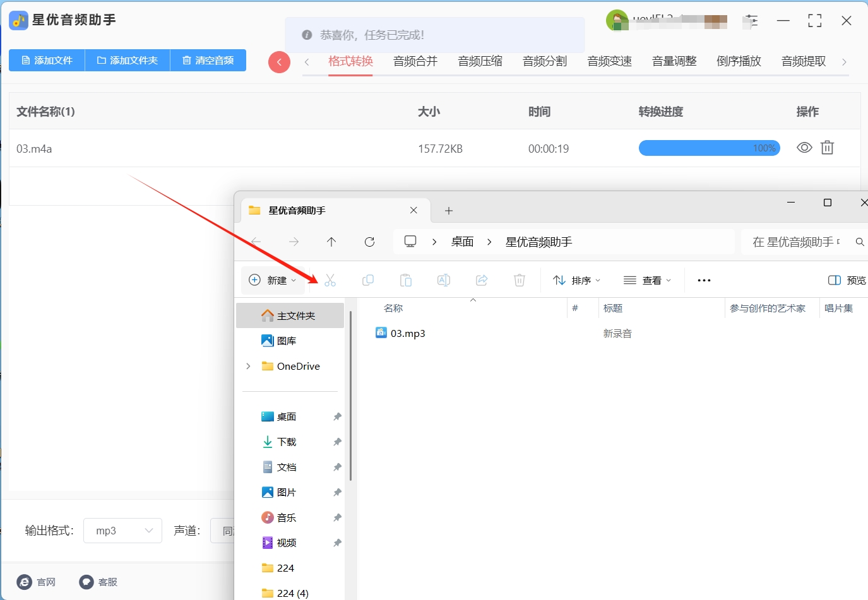
Task: Click the Rename icon in Explorer toolbar
Action: tap(444, 280)
